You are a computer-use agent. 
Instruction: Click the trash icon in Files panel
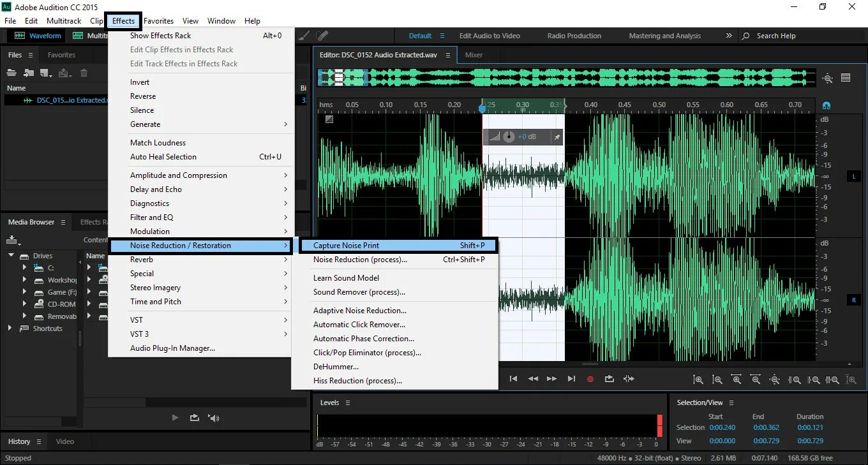point(84,73)
